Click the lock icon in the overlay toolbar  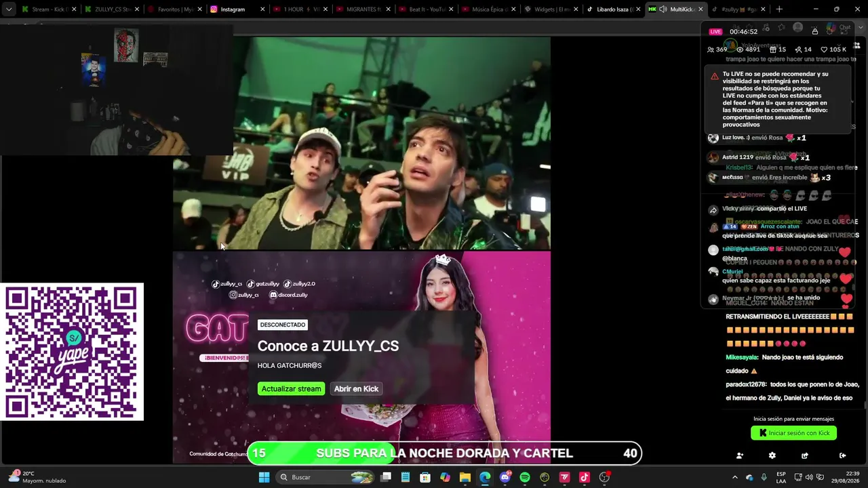point(814,31)
